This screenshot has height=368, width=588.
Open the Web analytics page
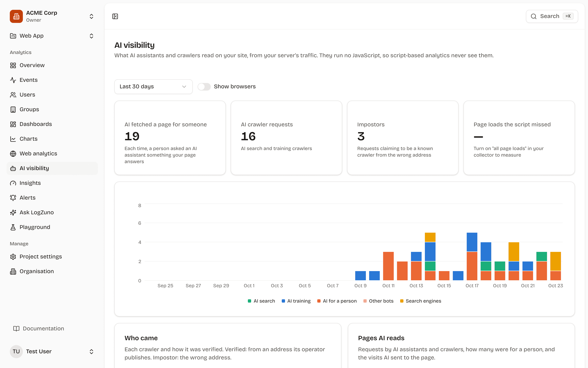52,154
